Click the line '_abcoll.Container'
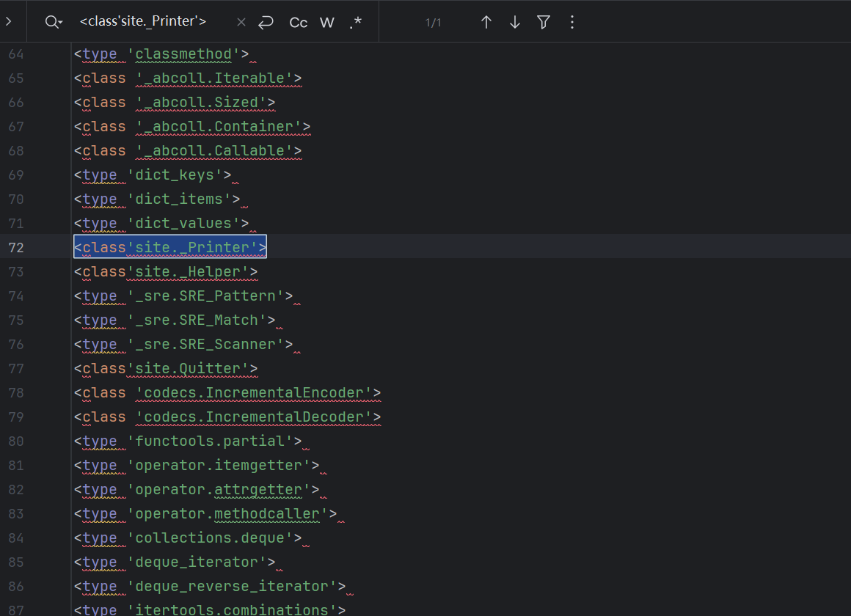The height and width of the screenshot is (616, 851). tap(192, 126)
